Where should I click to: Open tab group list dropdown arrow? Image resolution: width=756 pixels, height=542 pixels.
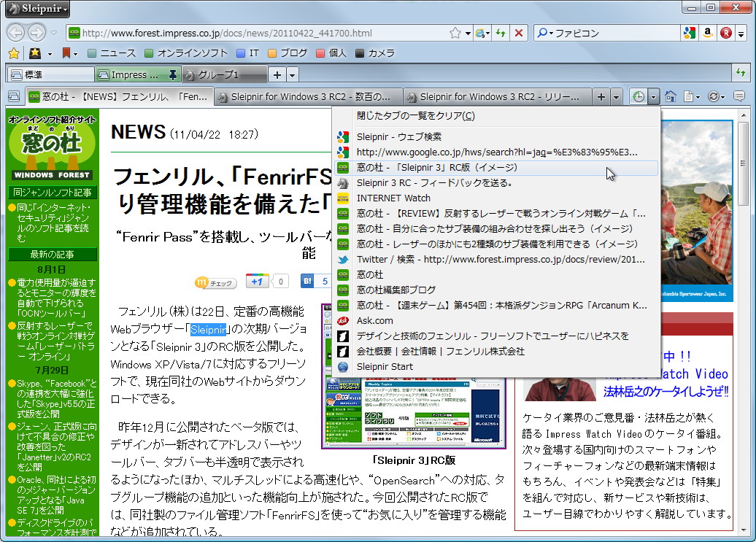292,74
